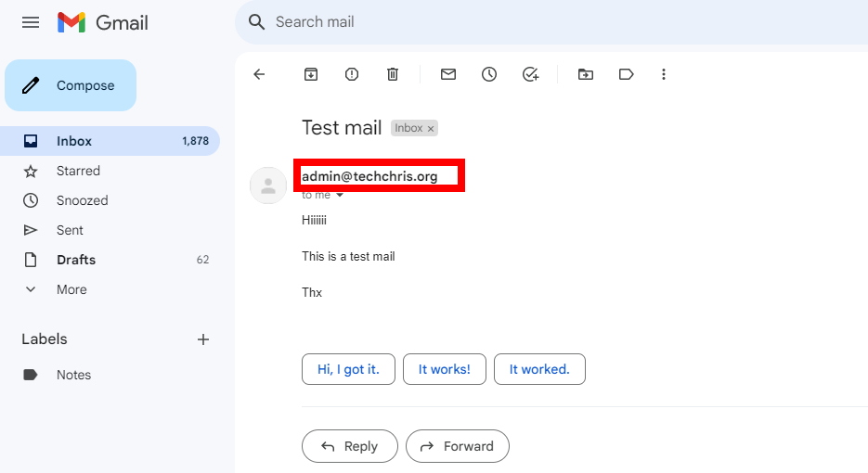
Task: Open the Starred folder
Action: click(78, 171)
